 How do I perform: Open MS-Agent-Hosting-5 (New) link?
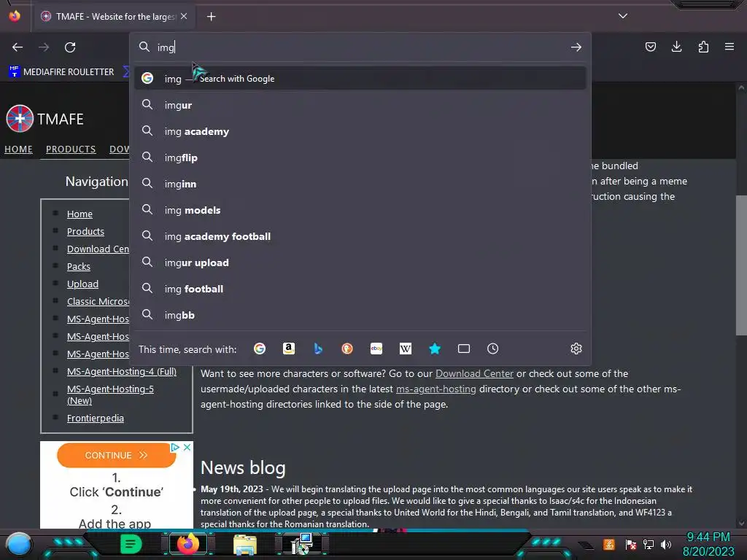coord(110,394)
